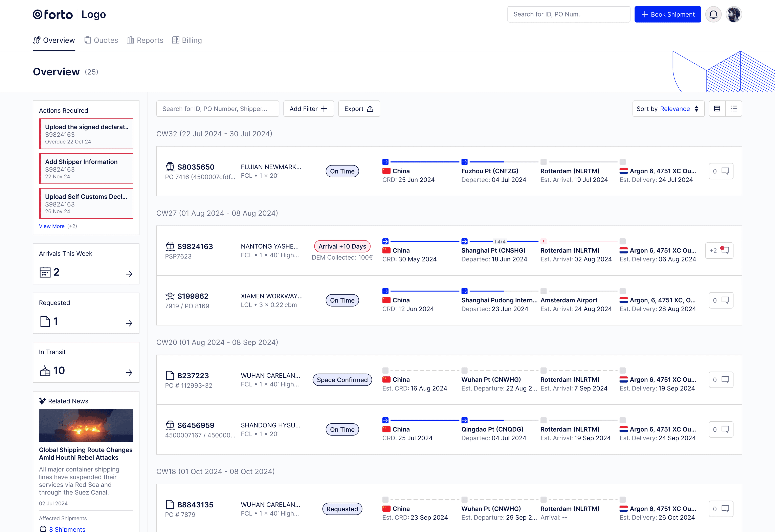Open Global Shipping news thumbnail
The width and height of the screenshot is (775, 532).
click(x=86, y=425)
